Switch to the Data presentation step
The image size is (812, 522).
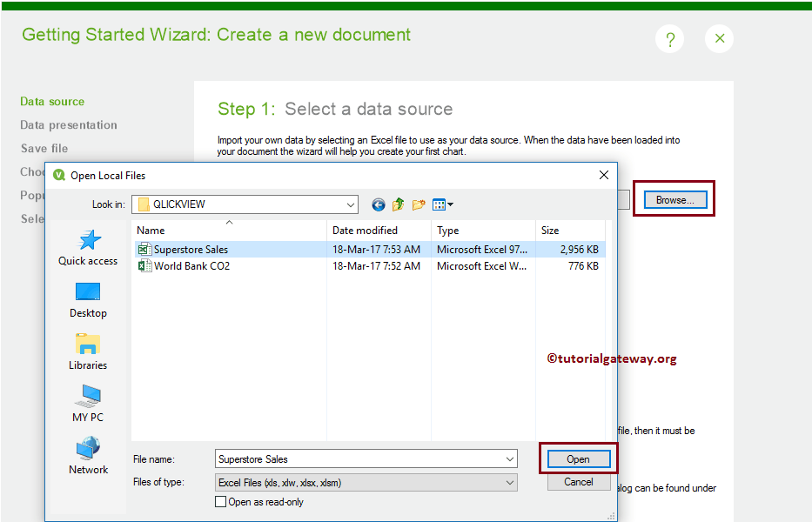(x=68, y=124)
